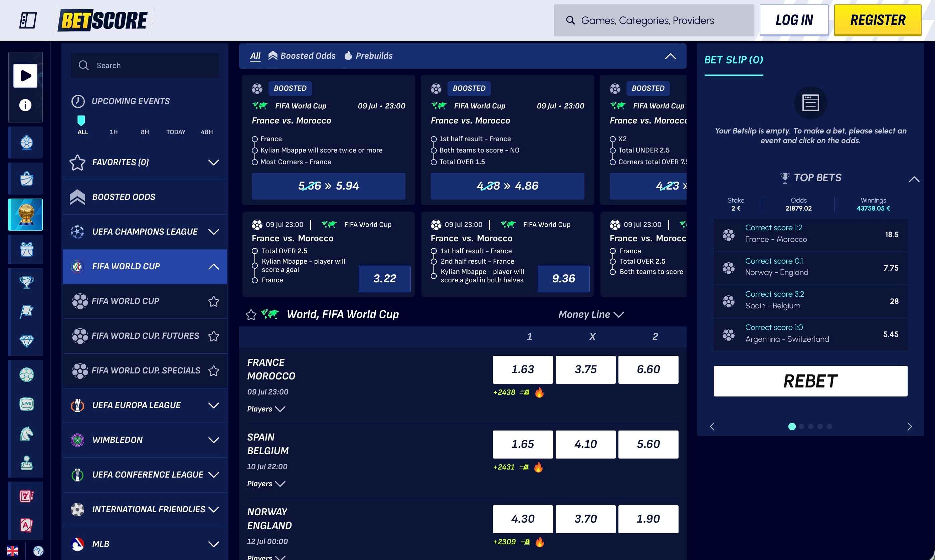The height and width of the screenshot is (560, 935).
Task: Click the cash-out icon beside +2431
Action: point(524,467)
